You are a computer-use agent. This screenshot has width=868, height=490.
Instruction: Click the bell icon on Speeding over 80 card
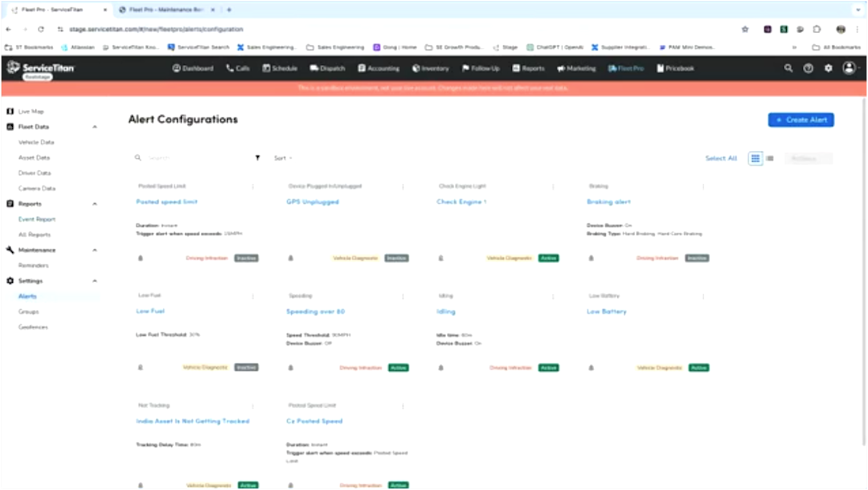(291, 368)
